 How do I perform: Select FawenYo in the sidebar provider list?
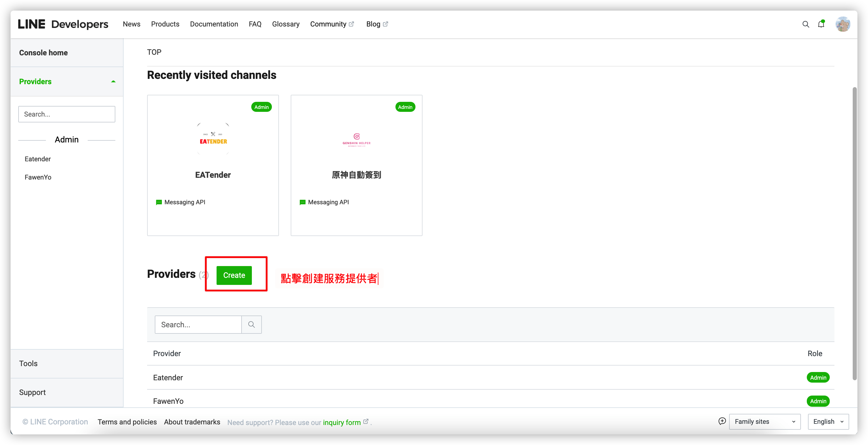[x=38, y=177]
